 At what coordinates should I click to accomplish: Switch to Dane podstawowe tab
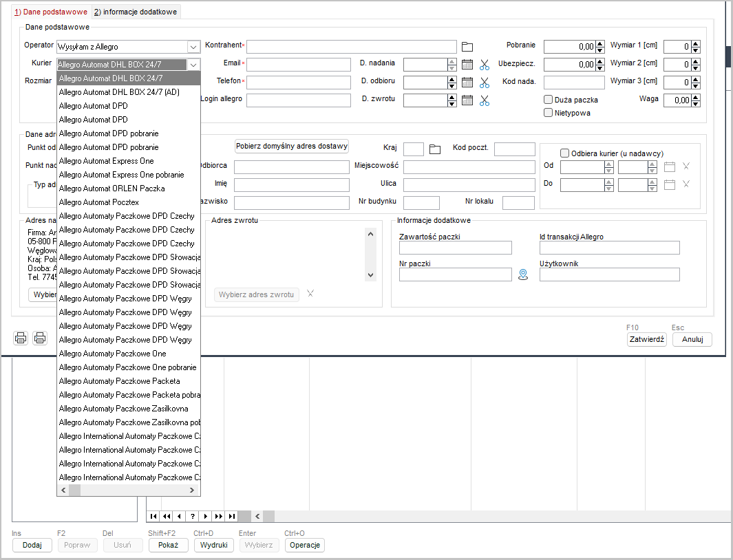(x=50, y=12)
